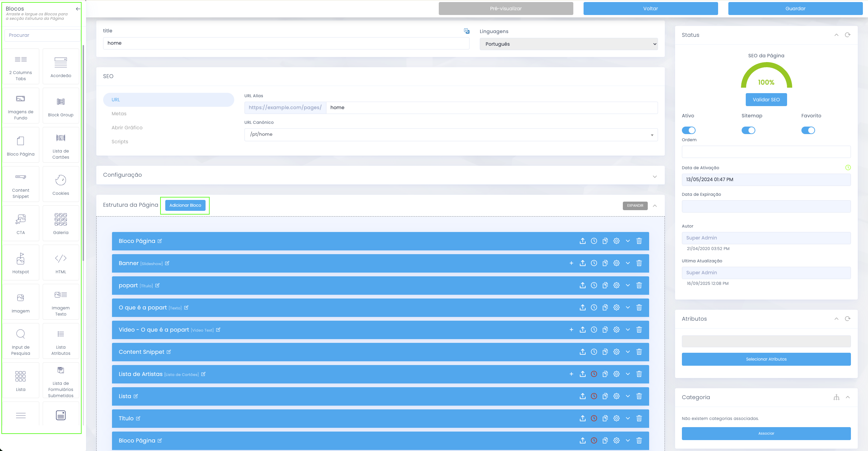
Task: Click the Procurar block search field
Action: tap(43, 35)
